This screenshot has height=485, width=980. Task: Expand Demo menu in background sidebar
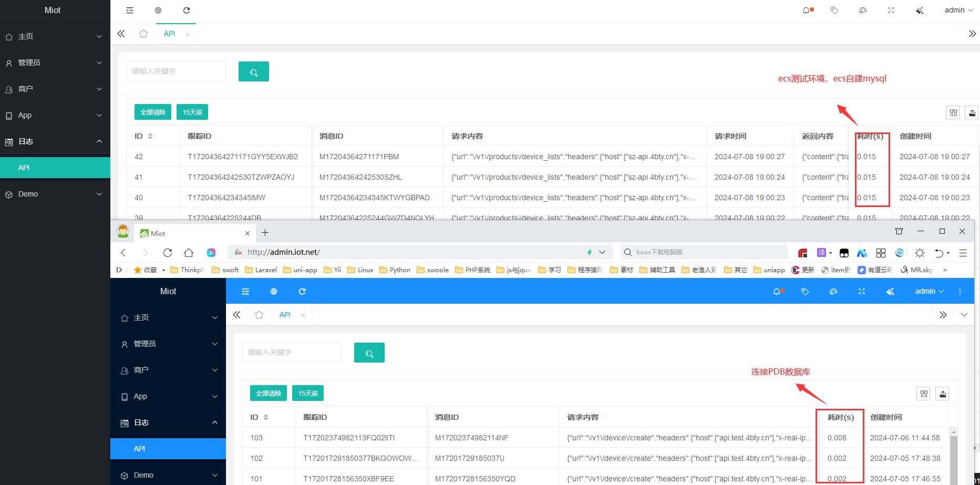(55, 194)
